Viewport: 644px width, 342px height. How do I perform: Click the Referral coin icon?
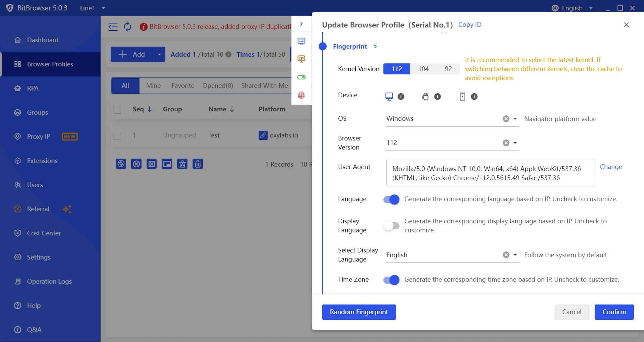pyautogui.click(x=17, y=209)
